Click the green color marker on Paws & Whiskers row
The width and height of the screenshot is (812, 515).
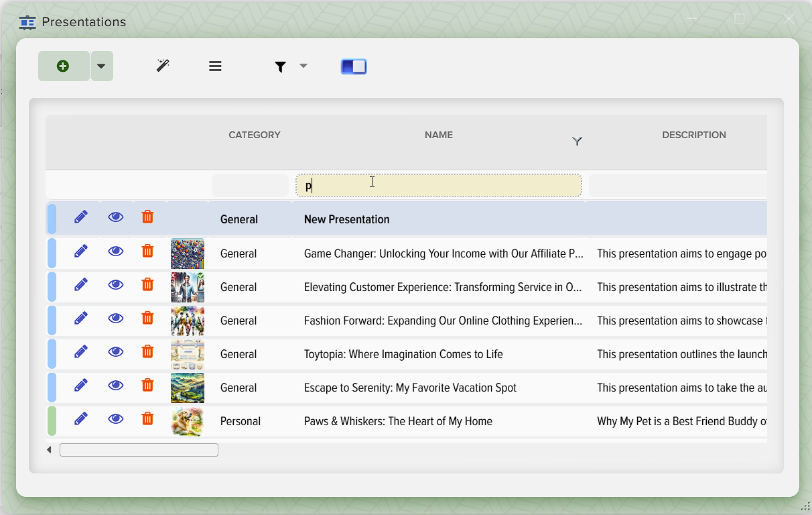(52, 421)
